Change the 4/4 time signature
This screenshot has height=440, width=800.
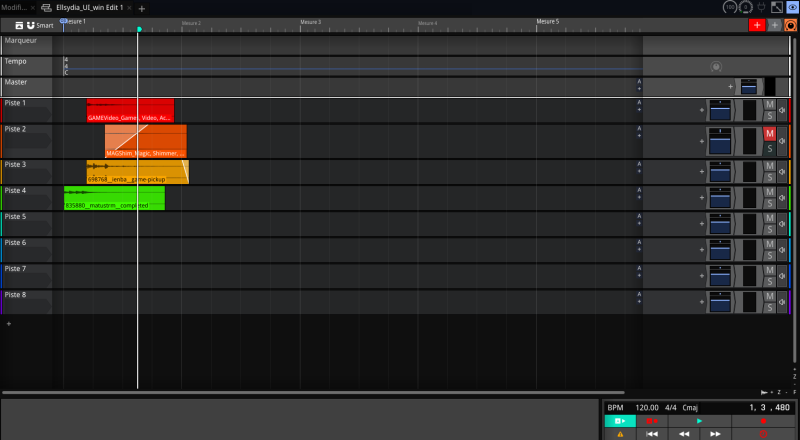click(x=670, y=407)
